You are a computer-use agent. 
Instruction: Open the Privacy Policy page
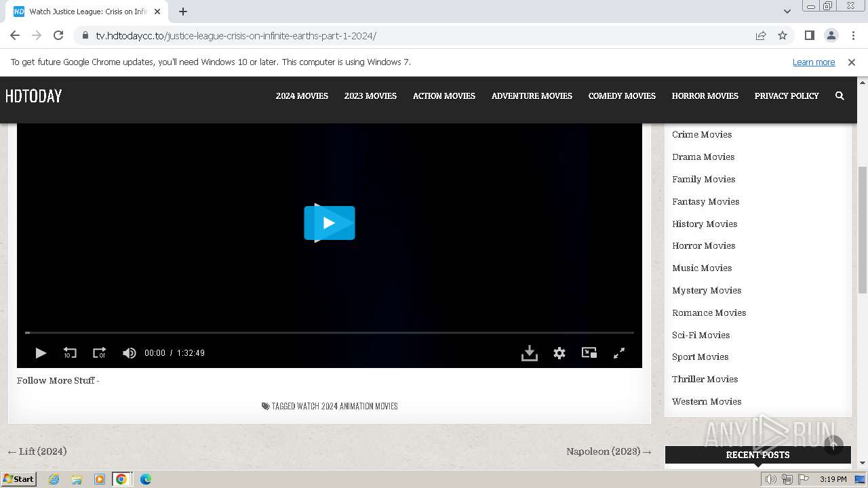pyautogui.click(x=787, y=96)
